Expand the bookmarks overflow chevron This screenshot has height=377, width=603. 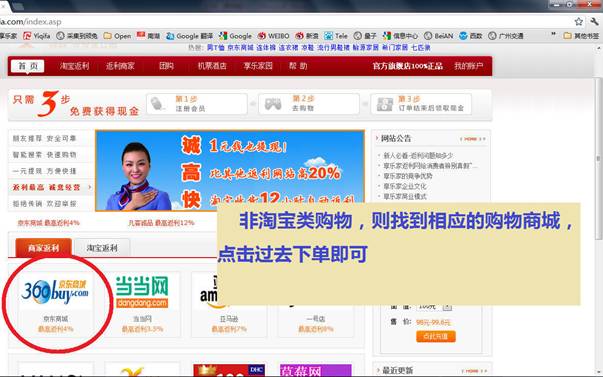(553, 35)
